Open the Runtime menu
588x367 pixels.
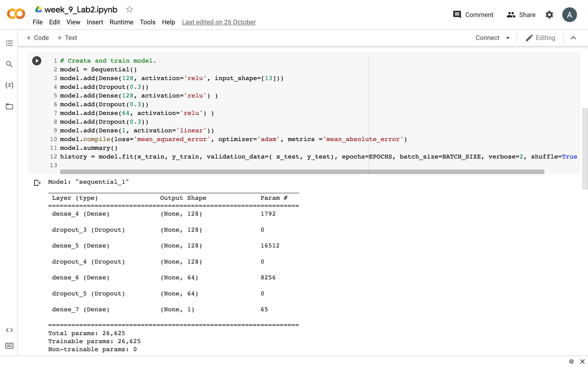121,22
